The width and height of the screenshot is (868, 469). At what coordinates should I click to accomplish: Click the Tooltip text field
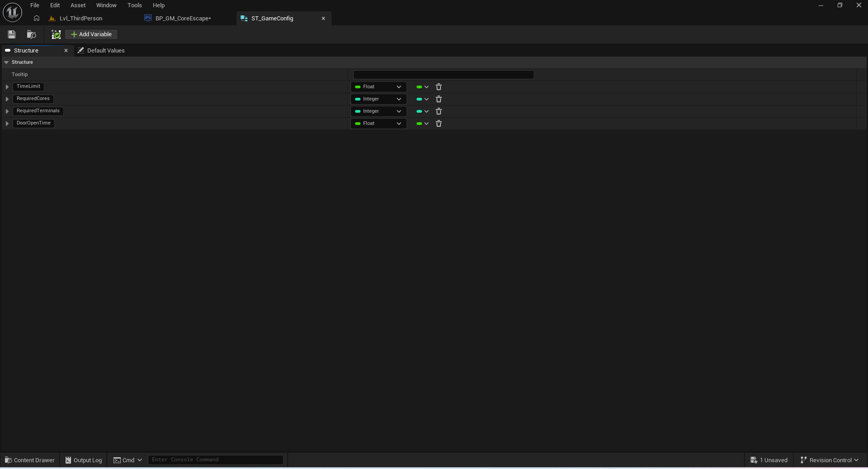click(x=443, y=75)
